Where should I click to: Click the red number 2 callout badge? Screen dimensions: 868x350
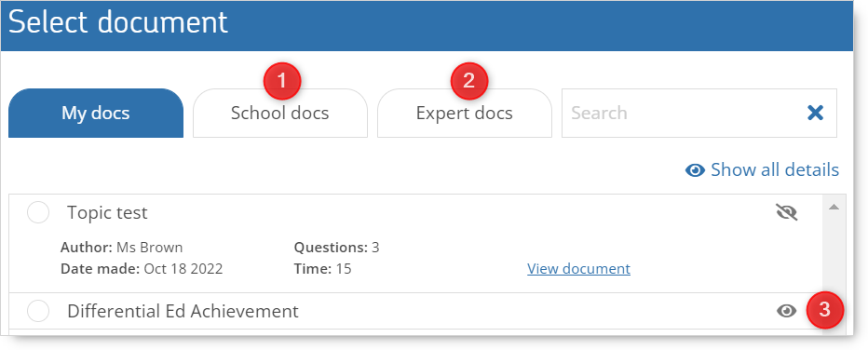click(468, 81)
